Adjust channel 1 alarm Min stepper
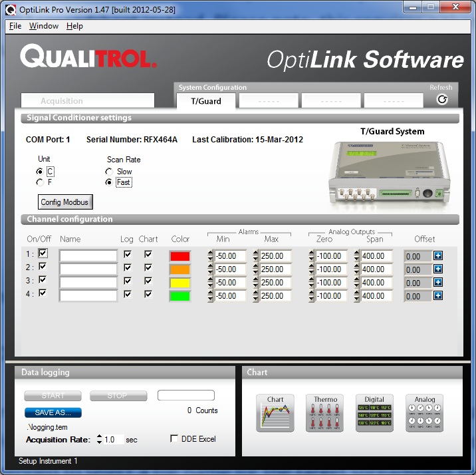The width and height of the screenshot is (476, 475). 211,256
